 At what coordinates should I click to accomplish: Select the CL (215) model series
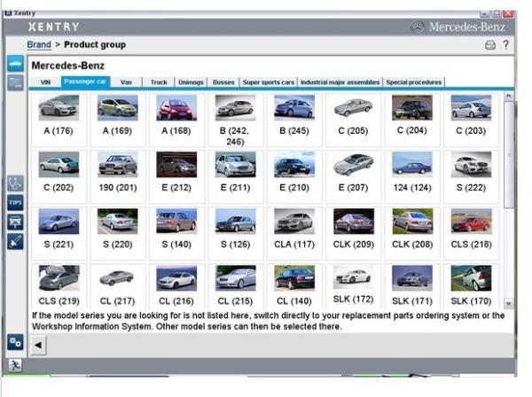point(236,286)
